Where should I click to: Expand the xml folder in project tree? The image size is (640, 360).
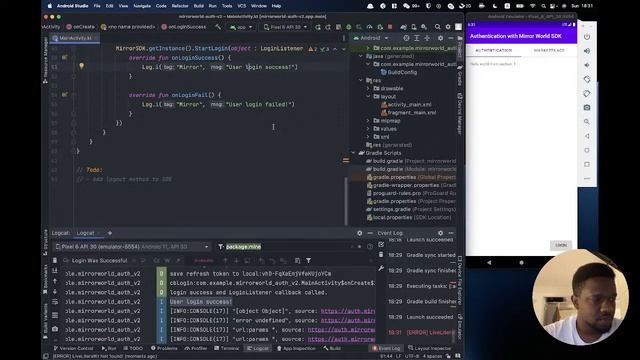(x=368, y=137)
